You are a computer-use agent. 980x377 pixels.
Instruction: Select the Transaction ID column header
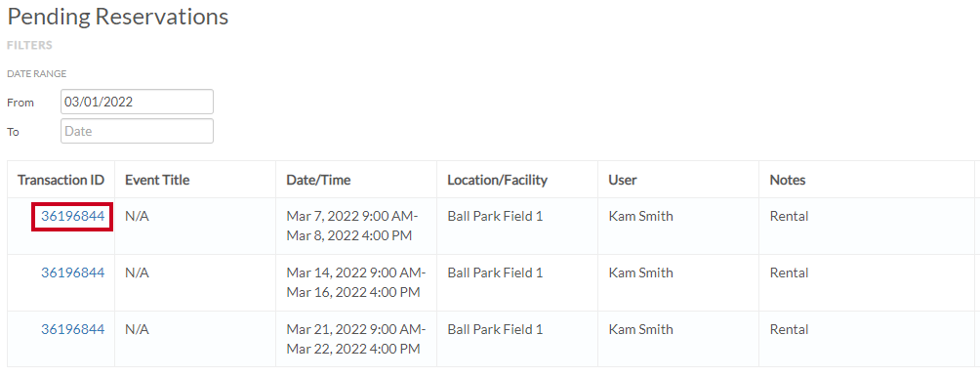(x=61, y=180)
